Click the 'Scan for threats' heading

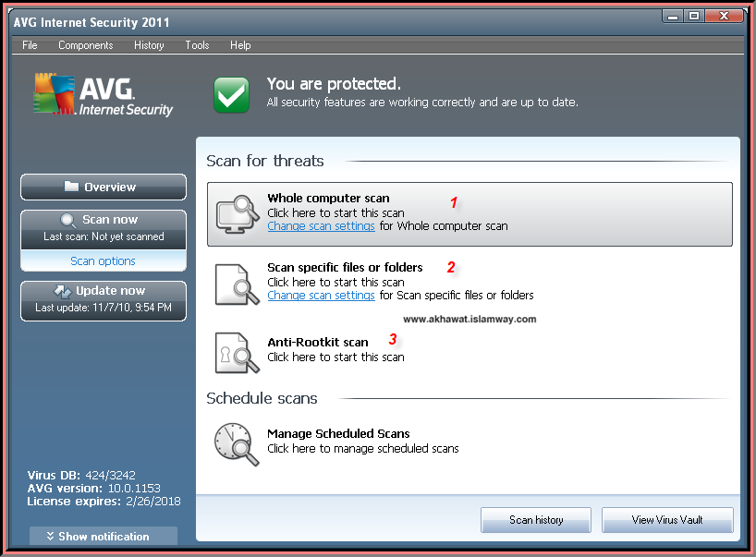pyautogui.click(x=265, y=161)
